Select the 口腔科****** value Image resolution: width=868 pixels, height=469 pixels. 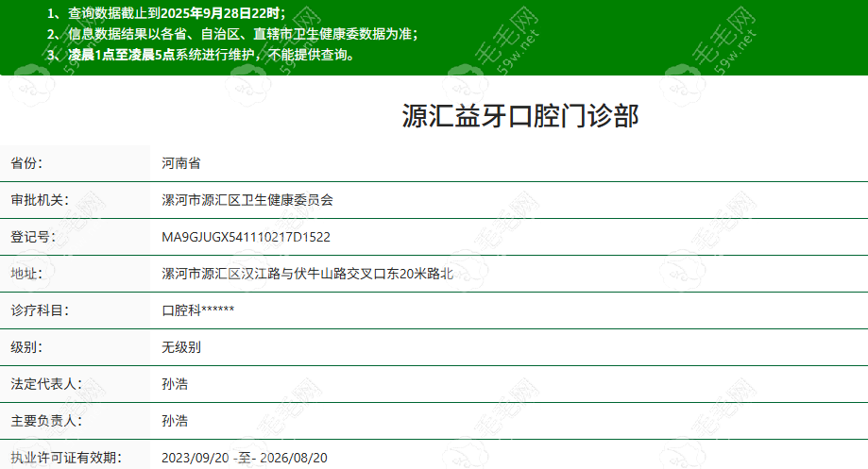pyautogui.click(x=198, y=310)
